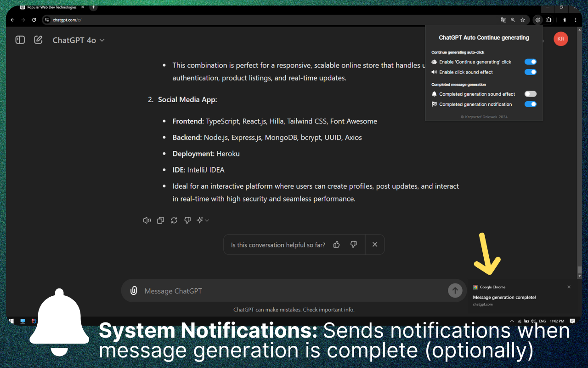588x368 pixels.
Task: Open the Chrome Extensions puzzle icon
Action: point(548,20)
